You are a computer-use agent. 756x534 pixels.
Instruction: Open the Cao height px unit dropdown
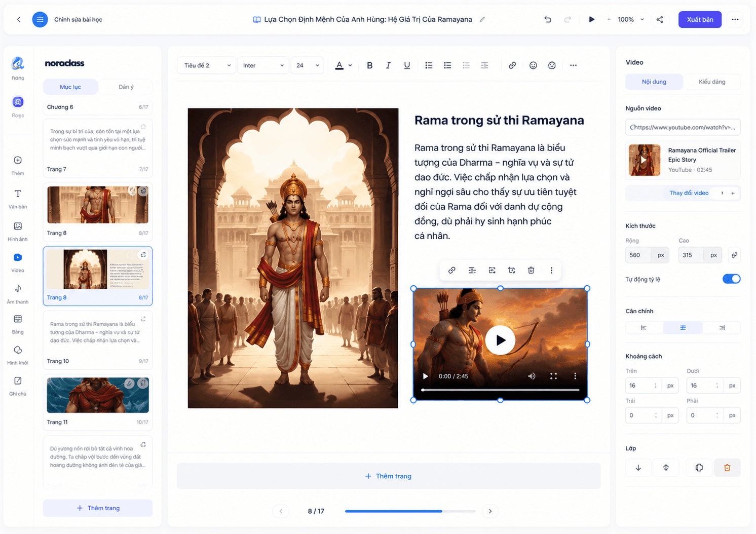[713, 255]
